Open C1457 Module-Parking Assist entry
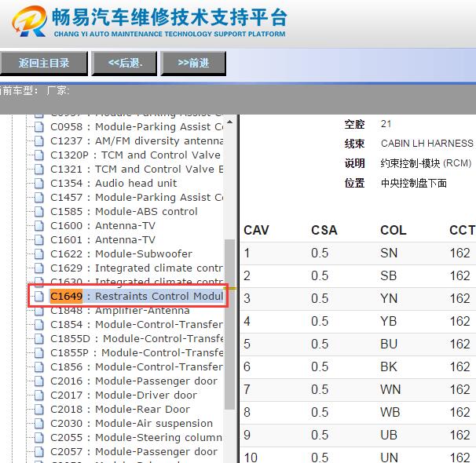The width and height of the screenshot is (476, 463). [137, 198]
